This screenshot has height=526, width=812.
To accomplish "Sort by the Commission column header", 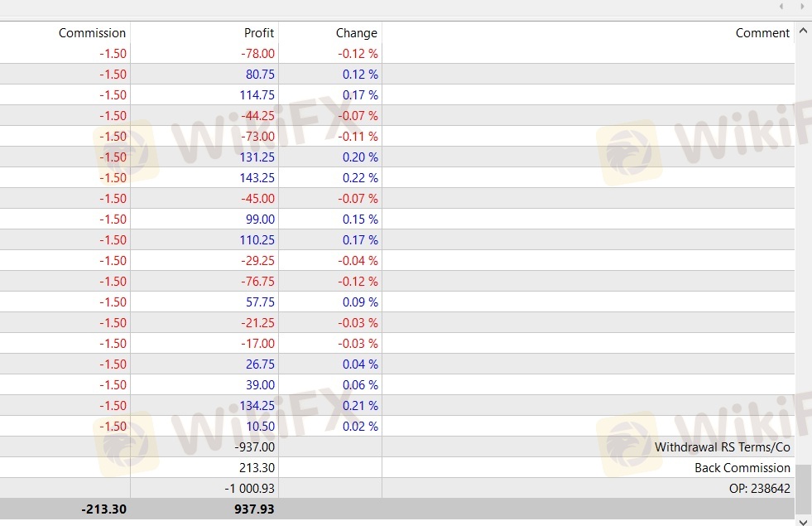I will (92, 33).
